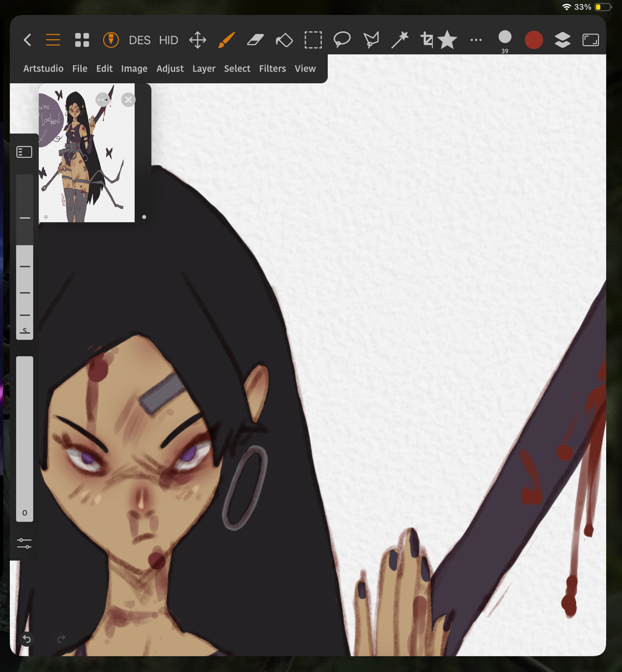
Task: Tap the orange pen-tip shield icon
Action: 111,40
